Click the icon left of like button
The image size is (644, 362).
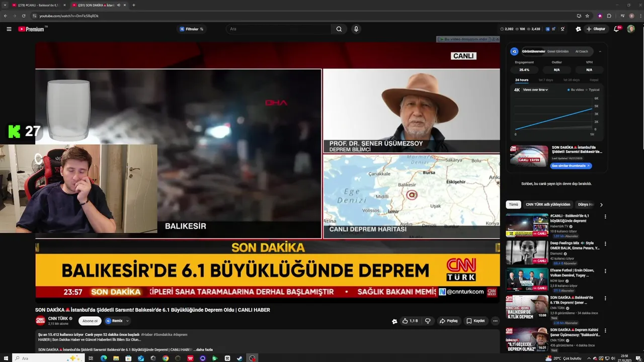pos(394,321)
